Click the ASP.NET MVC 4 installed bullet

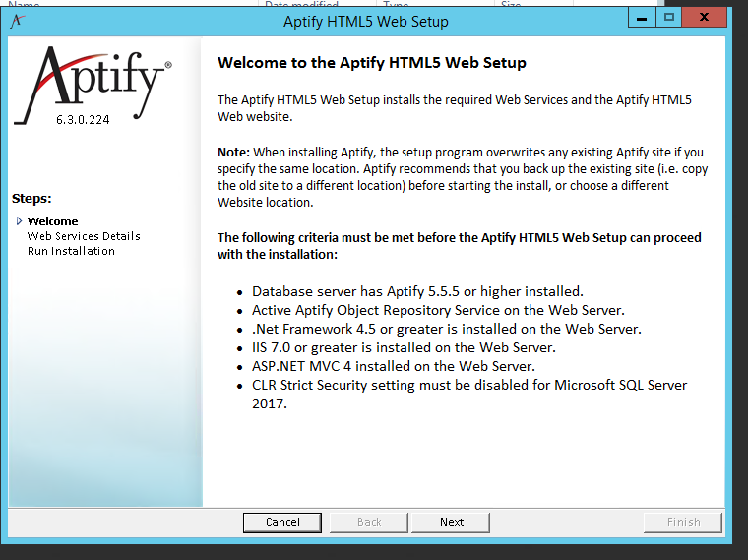coord(394,366)
